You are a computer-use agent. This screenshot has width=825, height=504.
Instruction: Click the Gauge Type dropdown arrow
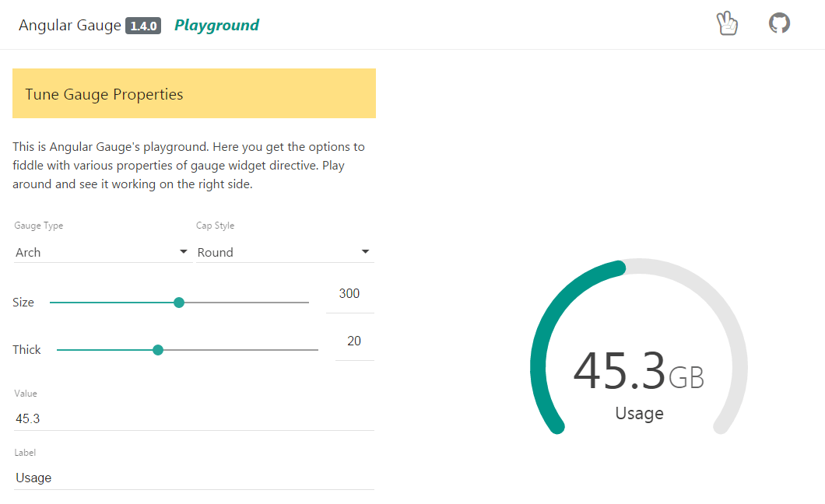click(x=184, y=252)
